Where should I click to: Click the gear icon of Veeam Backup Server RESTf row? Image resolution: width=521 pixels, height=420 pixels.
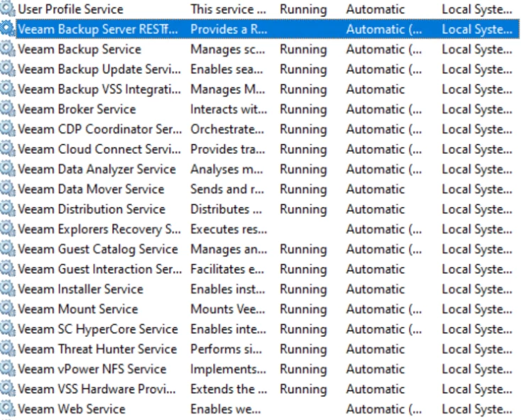coord(7,29)
